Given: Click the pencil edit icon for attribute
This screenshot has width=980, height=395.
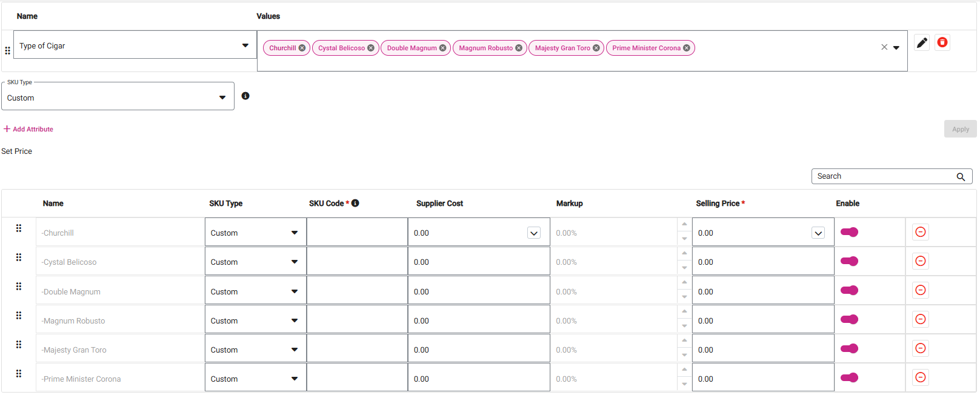Looking at the screenshot, I should [x=922, y=42].
